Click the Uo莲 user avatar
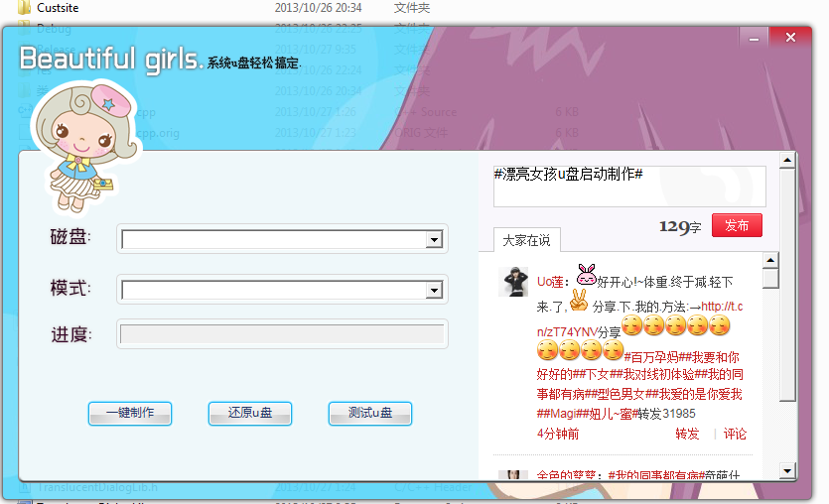 point(513,282)
